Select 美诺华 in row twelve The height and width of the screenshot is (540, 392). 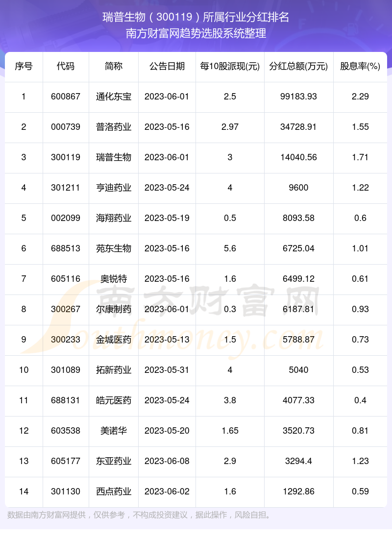[x=114, y=431]
